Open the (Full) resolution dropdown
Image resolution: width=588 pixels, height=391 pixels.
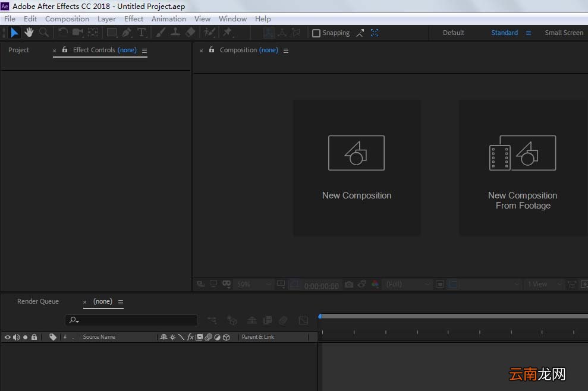408,285
